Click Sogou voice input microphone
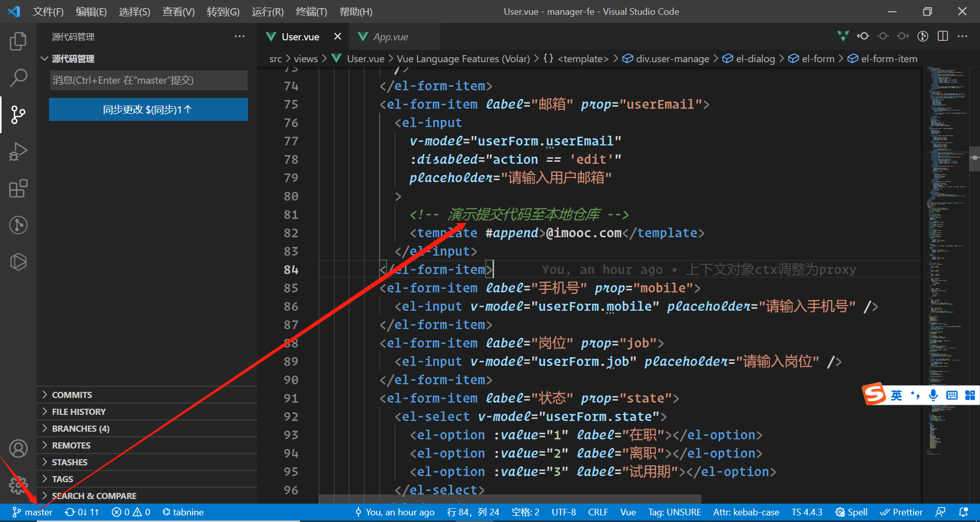Image resolution: width=980 pixels, height=522 pixels. pos(934,395)
